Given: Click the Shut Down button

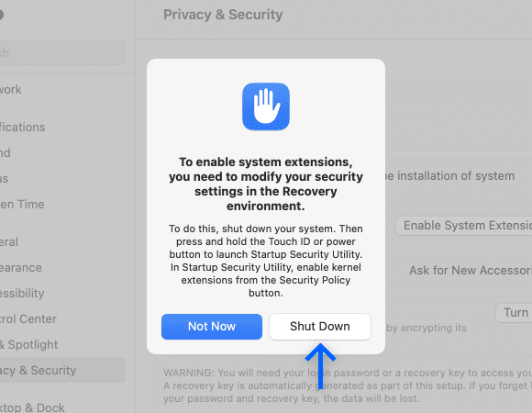Looking at the screenshot, I should [x=319, y=327].
